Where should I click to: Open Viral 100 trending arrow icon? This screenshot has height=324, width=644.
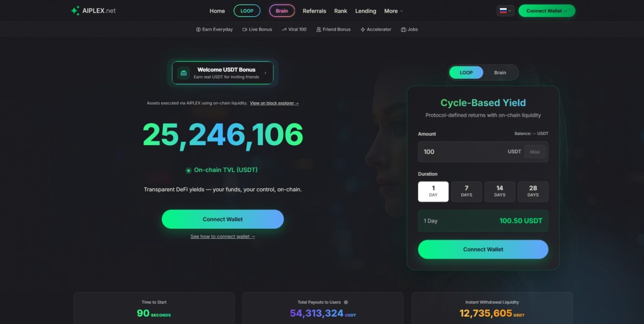pos(284,30)
